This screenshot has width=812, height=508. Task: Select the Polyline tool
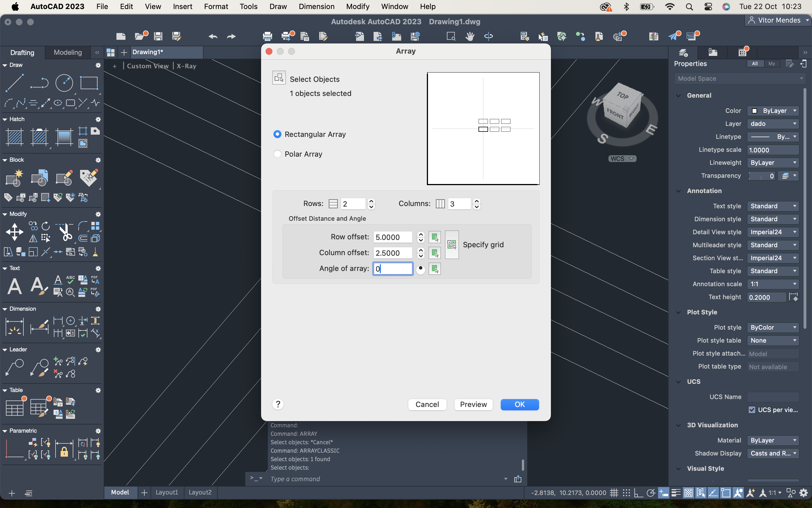click(39, 83)
